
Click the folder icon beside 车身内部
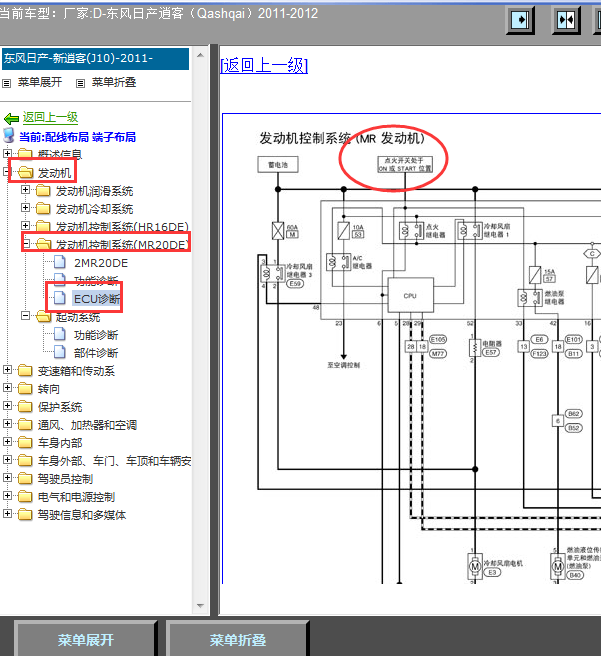tap(25, 443)
